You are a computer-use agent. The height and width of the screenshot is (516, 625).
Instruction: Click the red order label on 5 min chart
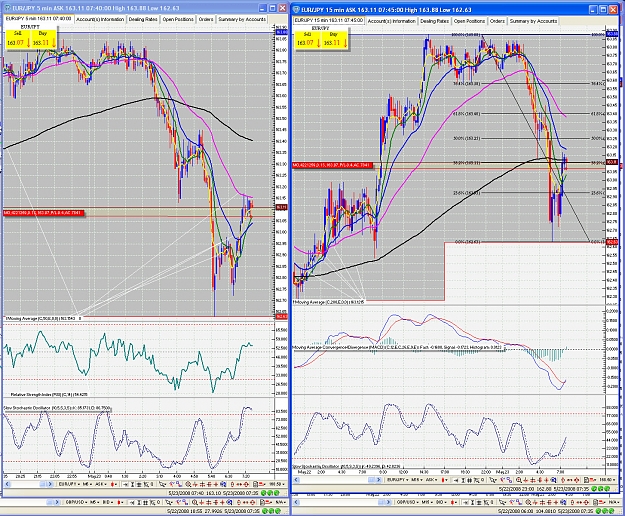pyautogui.click(x=43, y=213)
